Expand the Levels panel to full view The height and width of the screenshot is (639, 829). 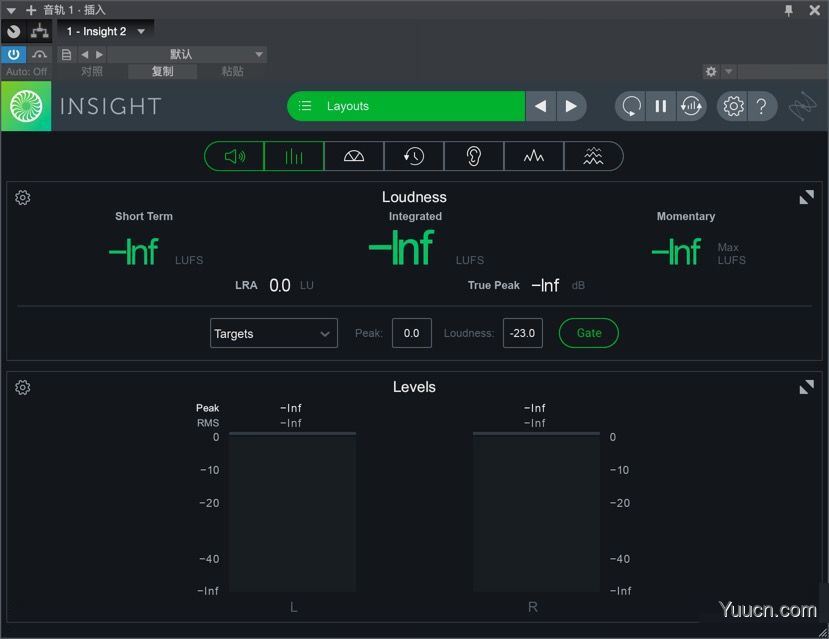coord(806,387)
